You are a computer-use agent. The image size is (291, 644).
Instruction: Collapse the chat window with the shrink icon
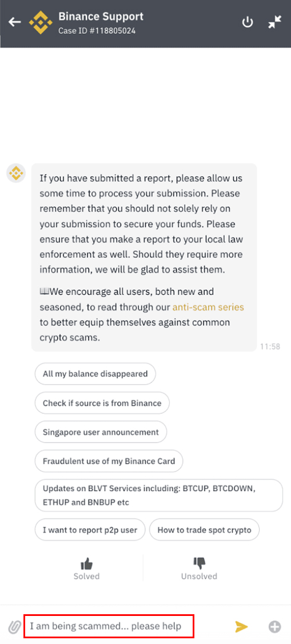[274, 22]
